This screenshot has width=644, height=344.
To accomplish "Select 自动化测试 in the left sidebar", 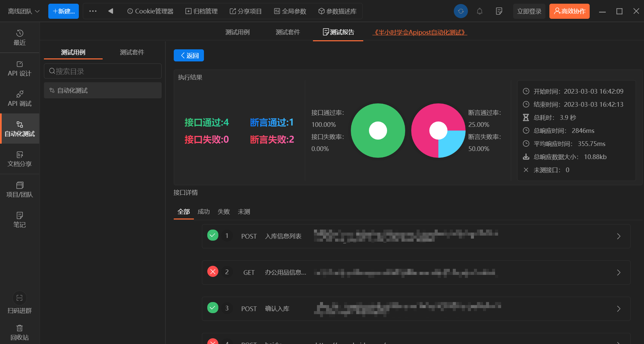I will coord(19,129).
